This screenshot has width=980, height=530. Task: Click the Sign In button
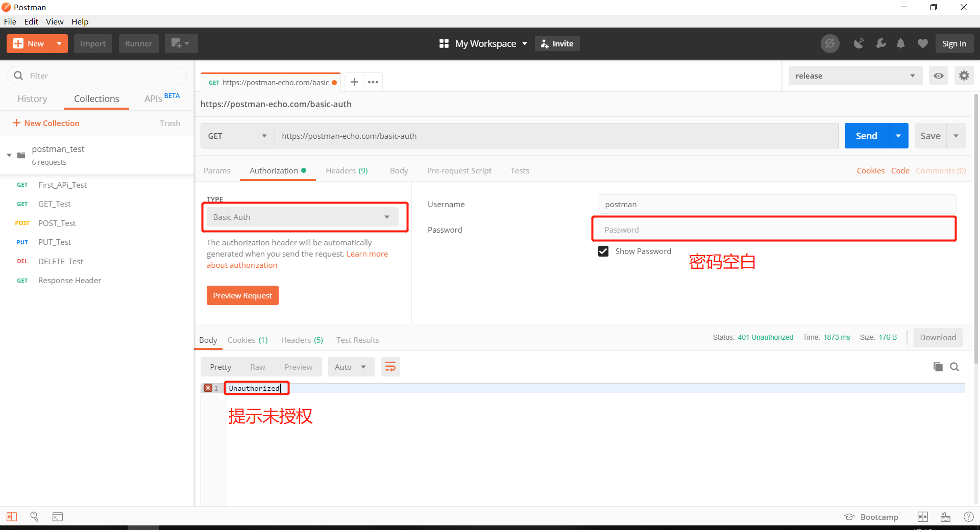tap(954, 44)
